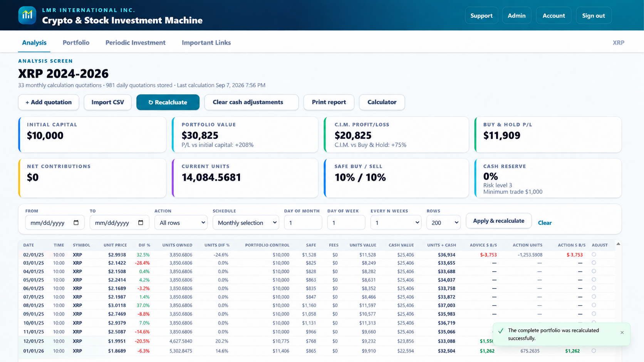Click the app logo chart icon
644x362 pixels.
(x=27, y=15)
